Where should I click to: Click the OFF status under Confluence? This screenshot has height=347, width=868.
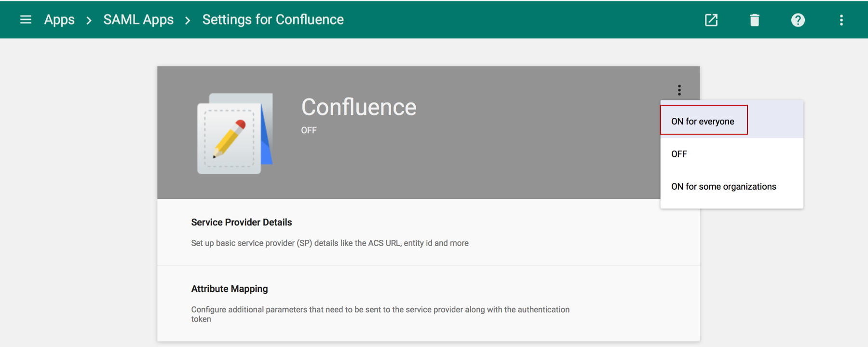click(309, 130)
